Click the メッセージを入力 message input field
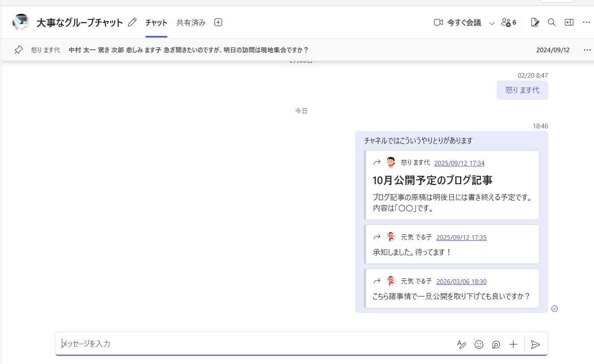The height and width of the screenshot is (364, 594). tap(255, 344)
